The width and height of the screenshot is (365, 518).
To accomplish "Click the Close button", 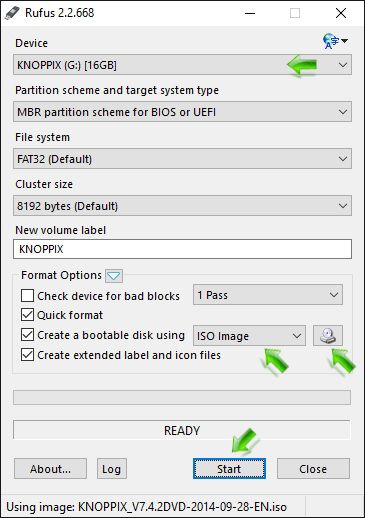I will coord(313,469).
